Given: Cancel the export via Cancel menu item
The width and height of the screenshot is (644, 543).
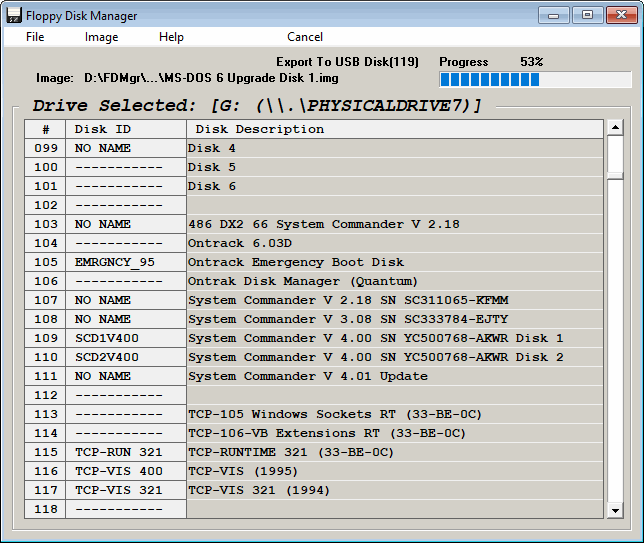Looking at the screenshot, I should pos(305,37).
